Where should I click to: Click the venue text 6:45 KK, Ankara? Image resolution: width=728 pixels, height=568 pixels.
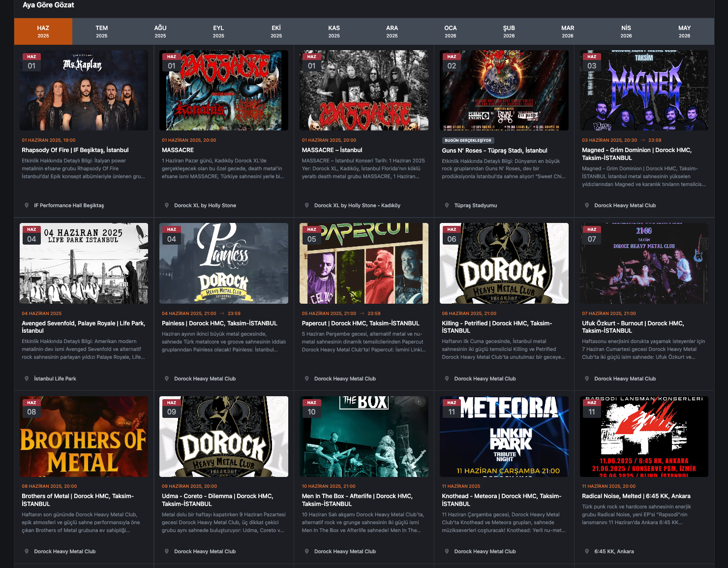tap(614, 551)
